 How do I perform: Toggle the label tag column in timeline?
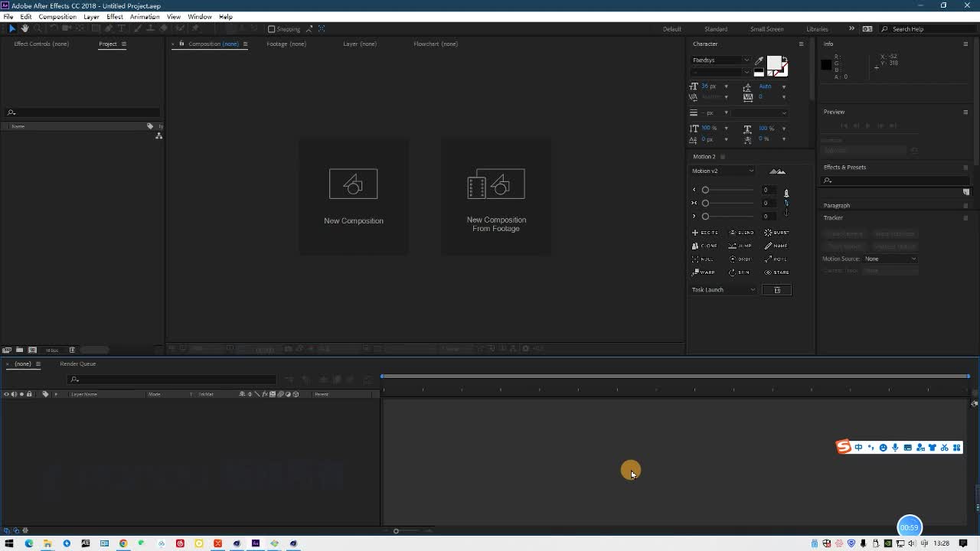(x=45, y=394)
